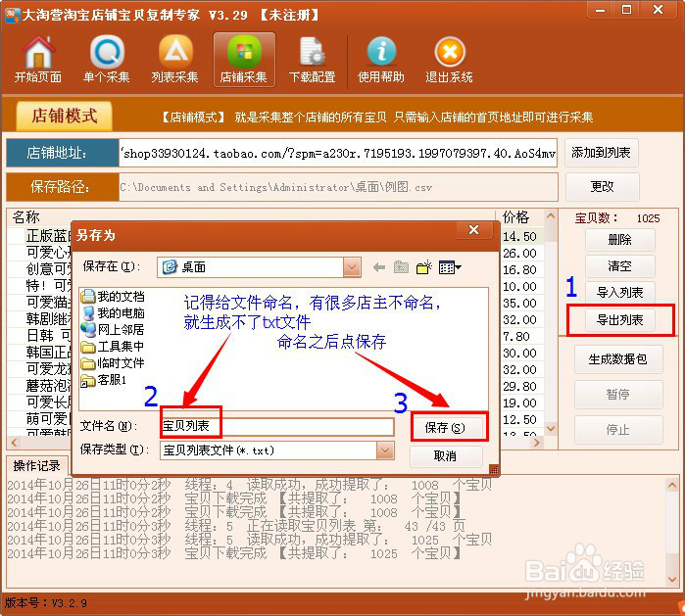The width and height of the screenshot is (685, 616).
Task: Select 网上邻居 in file list
Action: click(113, 330)
